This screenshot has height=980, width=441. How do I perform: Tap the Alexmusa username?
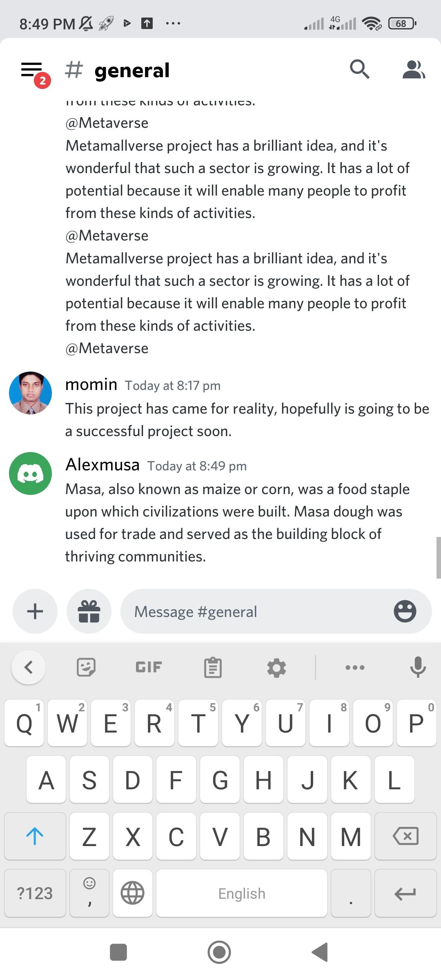(x=102, y=465)
